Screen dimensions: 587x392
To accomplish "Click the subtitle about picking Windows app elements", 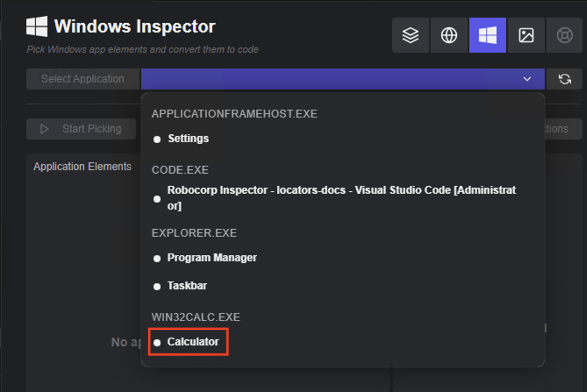I will (x=143, y=50).
